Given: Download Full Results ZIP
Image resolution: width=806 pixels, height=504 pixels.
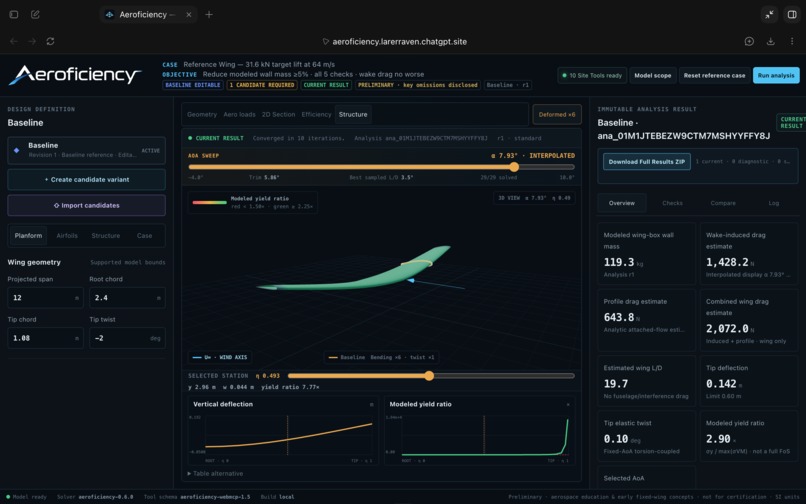Looking at the screenshot, I should 647,161.
